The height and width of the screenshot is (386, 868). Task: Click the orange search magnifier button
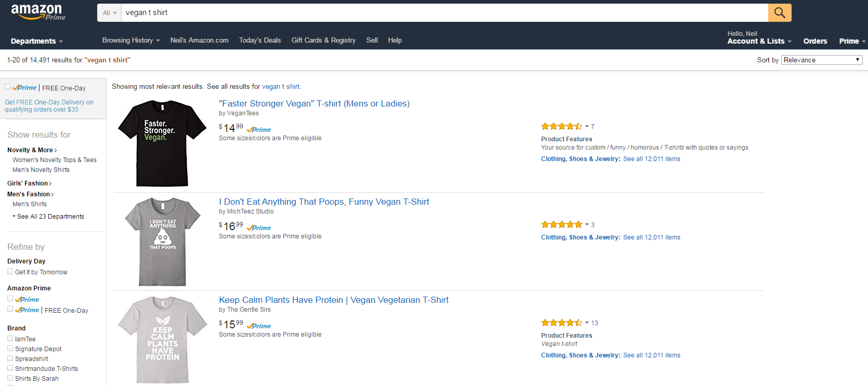point(780,12)
